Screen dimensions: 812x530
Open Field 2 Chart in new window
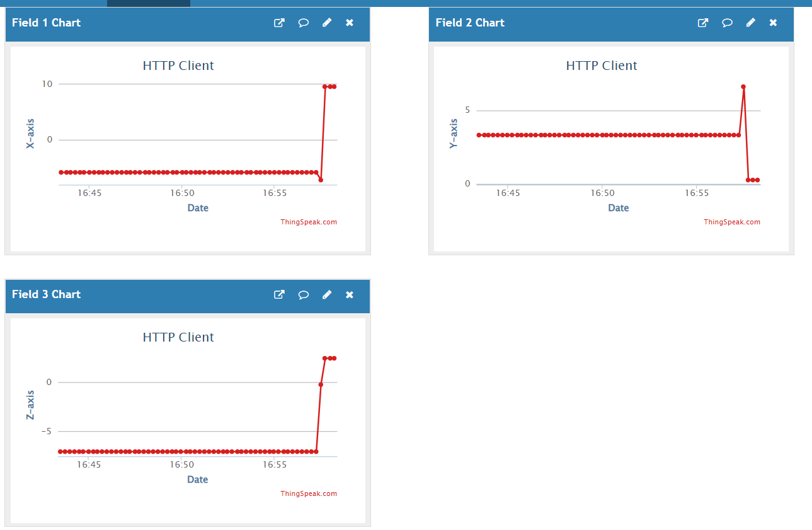[703, 23]
